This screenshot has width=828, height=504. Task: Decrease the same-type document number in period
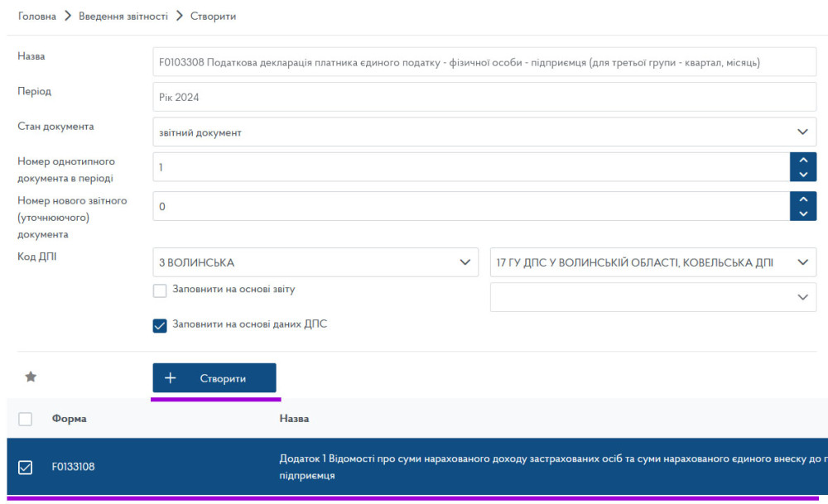[x=802, y=175]
